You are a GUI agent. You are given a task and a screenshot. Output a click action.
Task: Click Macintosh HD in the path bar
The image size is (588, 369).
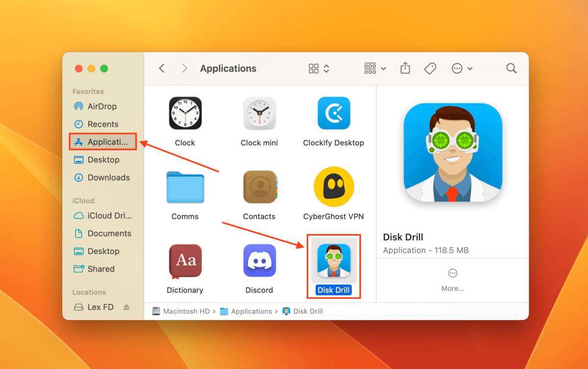pyautogui.click(x=182, y=311)
